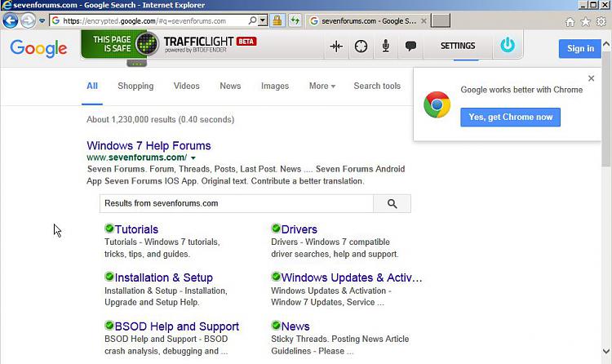Switch to Videos results
Screen dimensions: 612x364
pyautogui.click(x=186, y=86)
